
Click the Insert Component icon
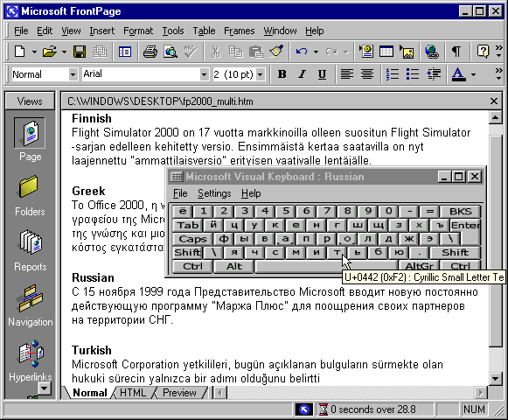coord(366,52)
